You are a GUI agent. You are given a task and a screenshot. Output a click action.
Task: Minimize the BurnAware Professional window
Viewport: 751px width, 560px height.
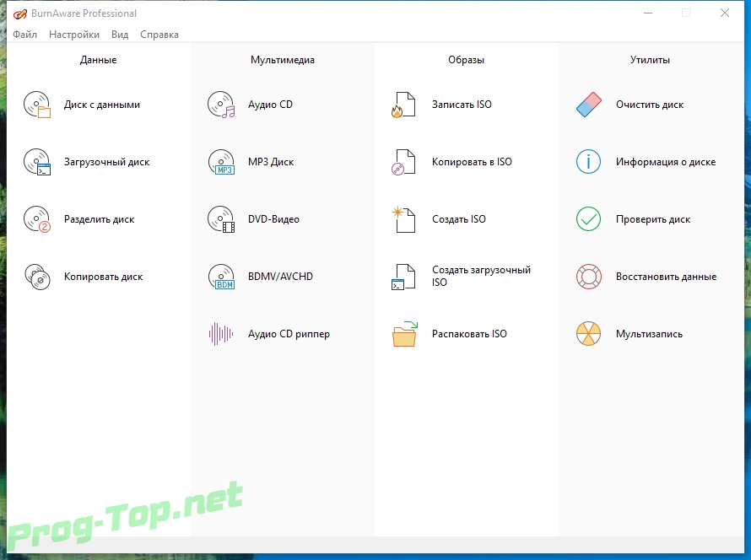[648, 13]
